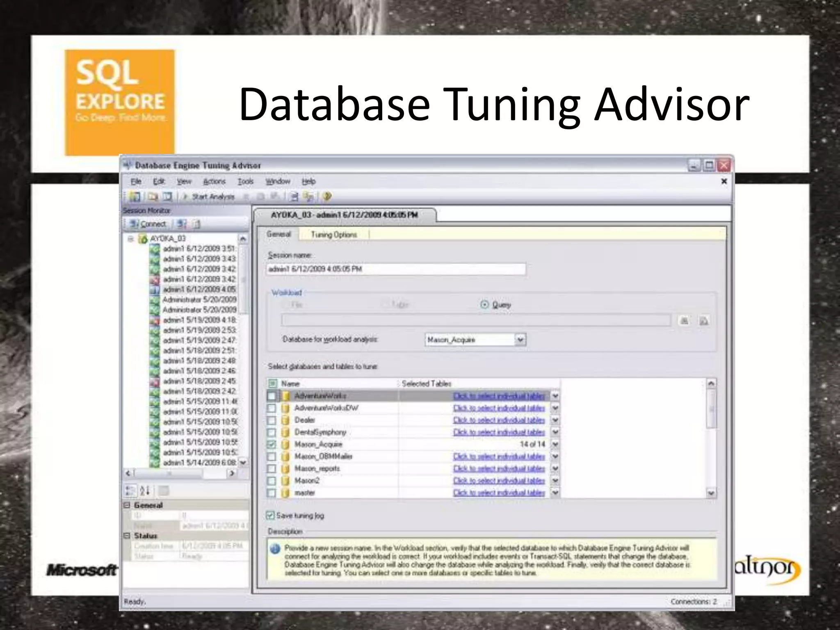Click the workload preview icon at far right
This screenshot has width=840, height=630.
[704, 321]
